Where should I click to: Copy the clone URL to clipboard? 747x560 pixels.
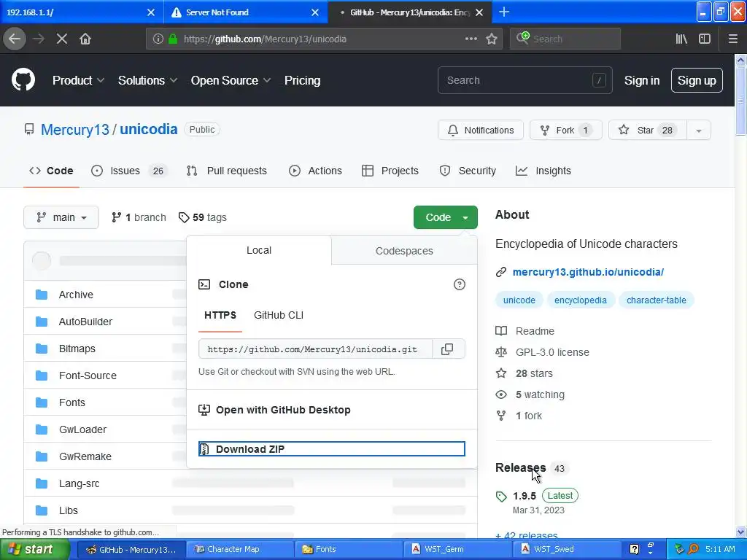click(447, 349)
